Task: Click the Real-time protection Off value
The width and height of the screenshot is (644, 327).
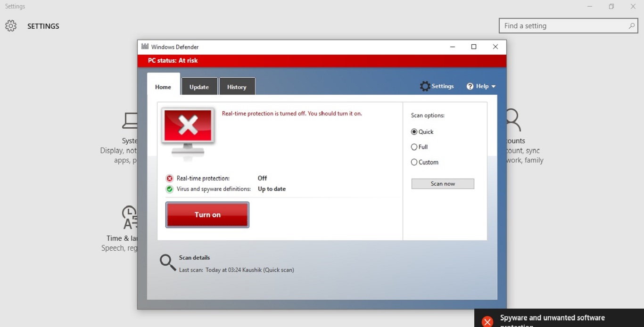Action: tap(262, 178)
